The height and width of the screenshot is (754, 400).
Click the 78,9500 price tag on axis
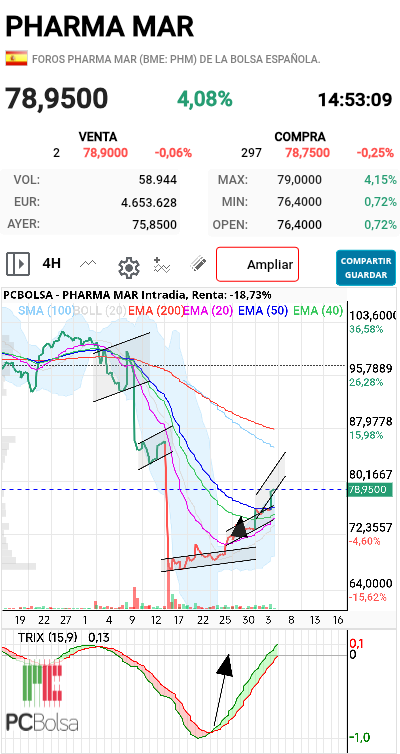coord(368,490)
